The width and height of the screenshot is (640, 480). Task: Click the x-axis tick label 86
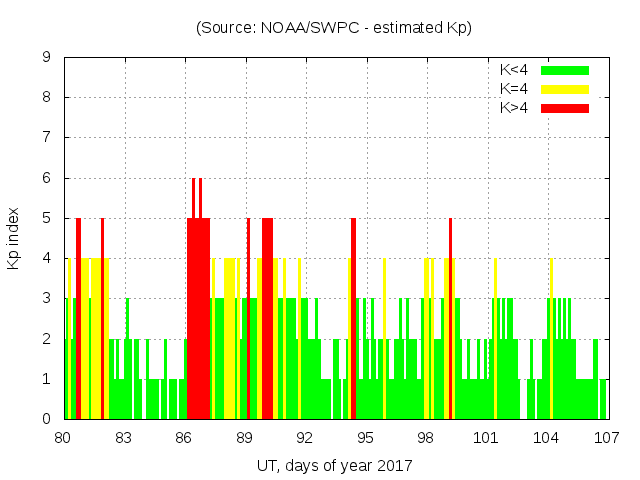coord(184,437)
